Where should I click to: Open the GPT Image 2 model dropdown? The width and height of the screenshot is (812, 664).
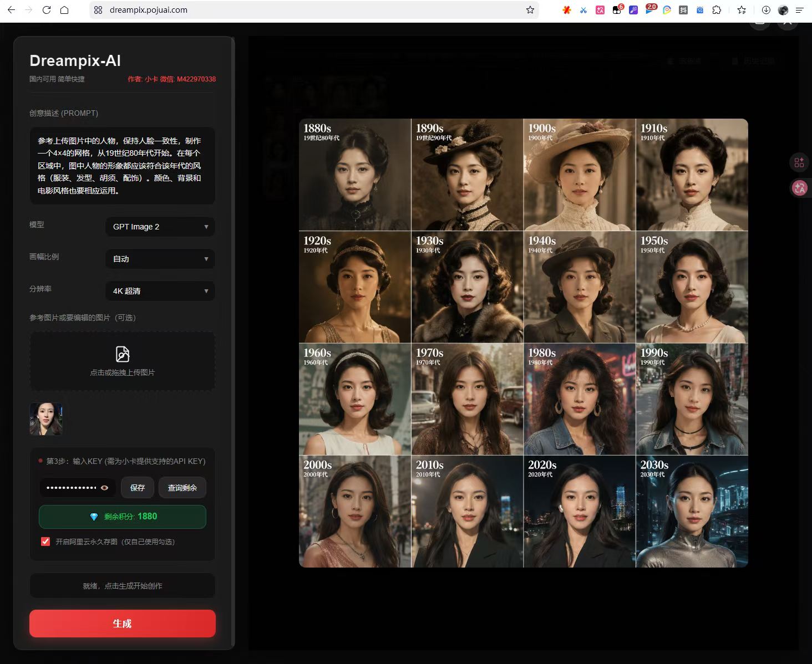160,227
